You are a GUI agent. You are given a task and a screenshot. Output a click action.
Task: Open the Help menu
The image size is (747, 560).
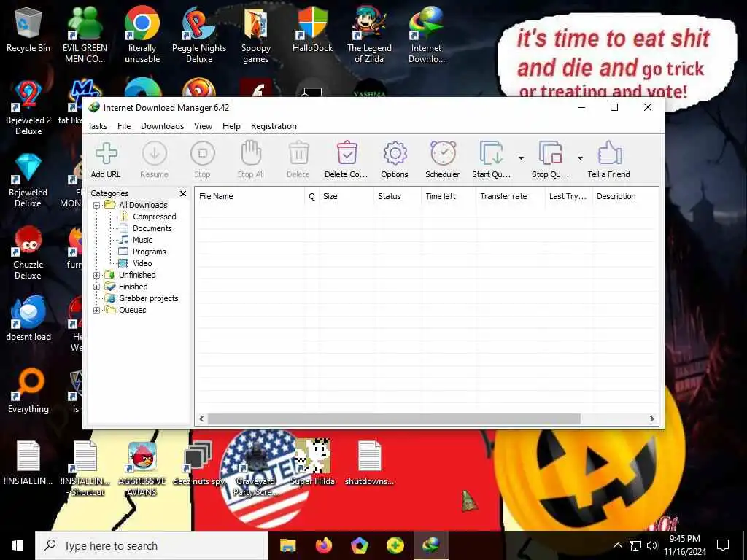click(231, 126)
